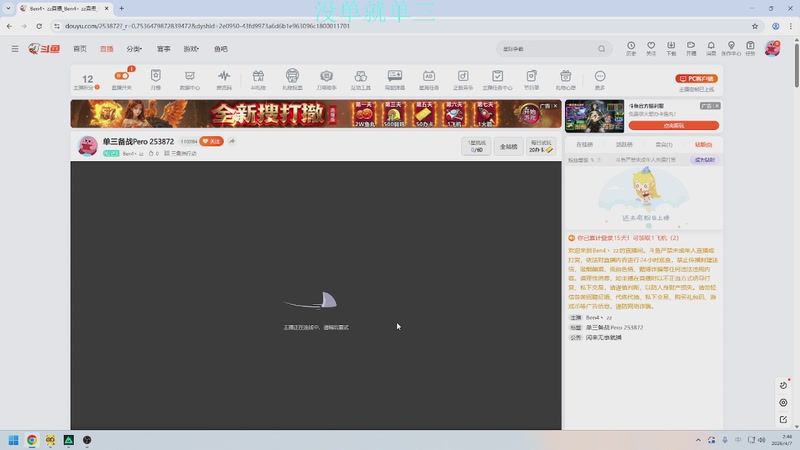Close the large banner ad
This screenshot has height=450, width=800.
556,106
